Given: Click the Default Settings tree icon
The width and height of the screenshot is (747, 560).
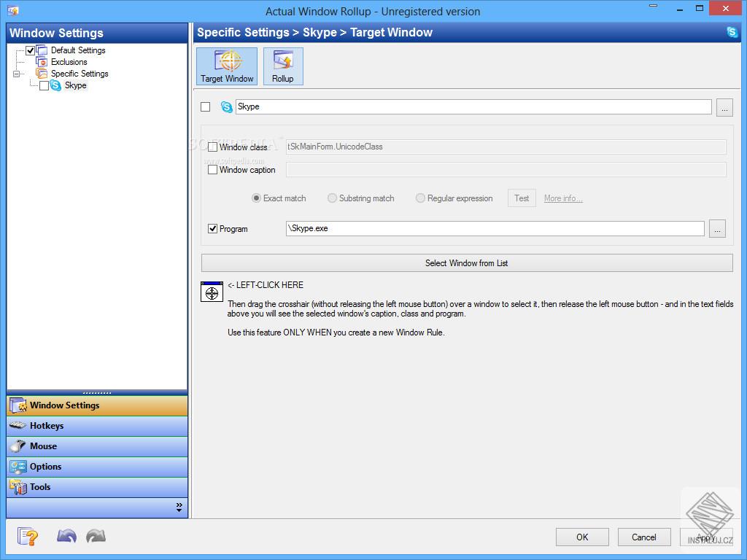Looking at the screenshot, I should [x=42, y=50].
